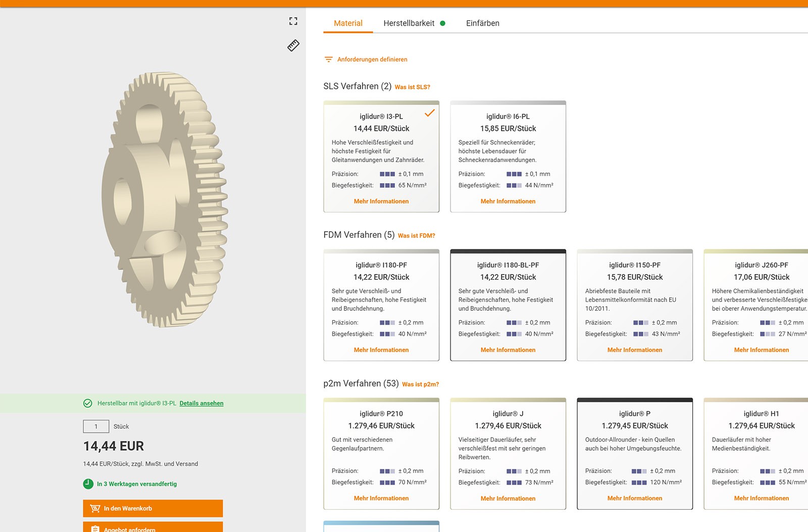Open Mehr Informationen for iglidur H1

coord(762,498)
